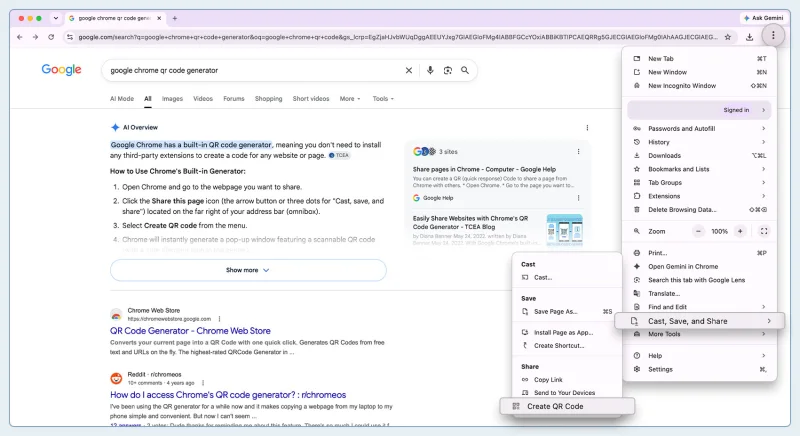Screen dimensions: 800x436
Task: Open Gemini in Chrome menu item
Action: 699,266
